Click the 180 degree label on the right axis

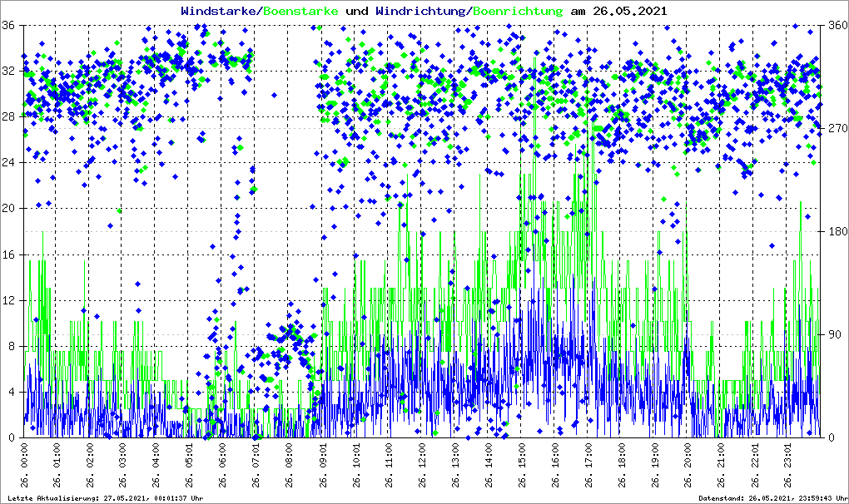[836, 232]
